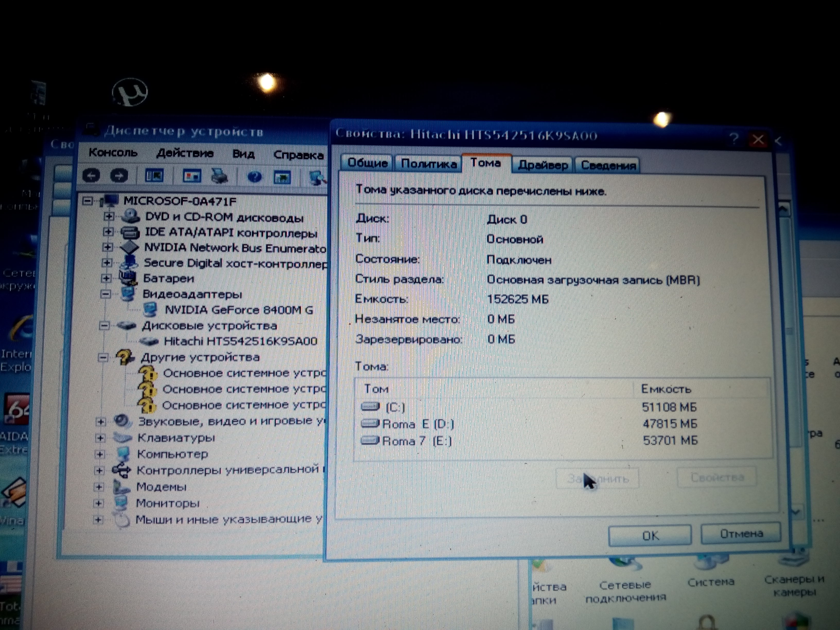Click the back arrow toolbar icon
Viewport: 840px width, 630px height.
tap(91, 176)
